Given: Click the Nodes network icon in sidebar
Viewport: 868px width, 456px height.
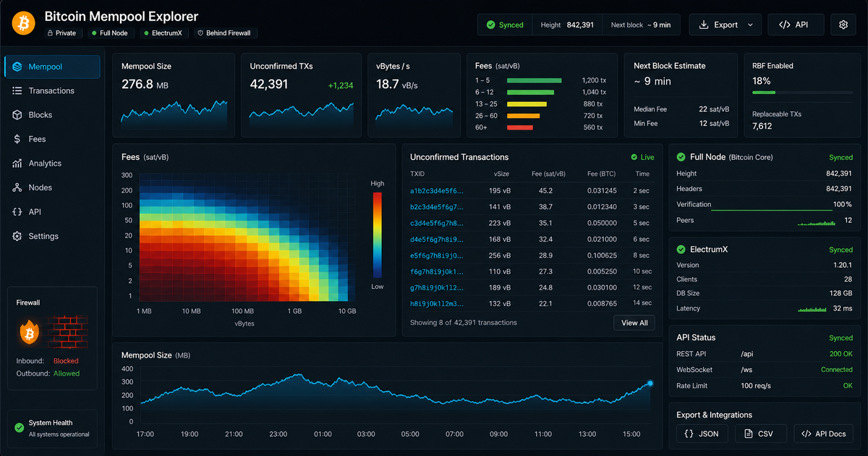Looking at the screenshot, I should click(17, 187).
